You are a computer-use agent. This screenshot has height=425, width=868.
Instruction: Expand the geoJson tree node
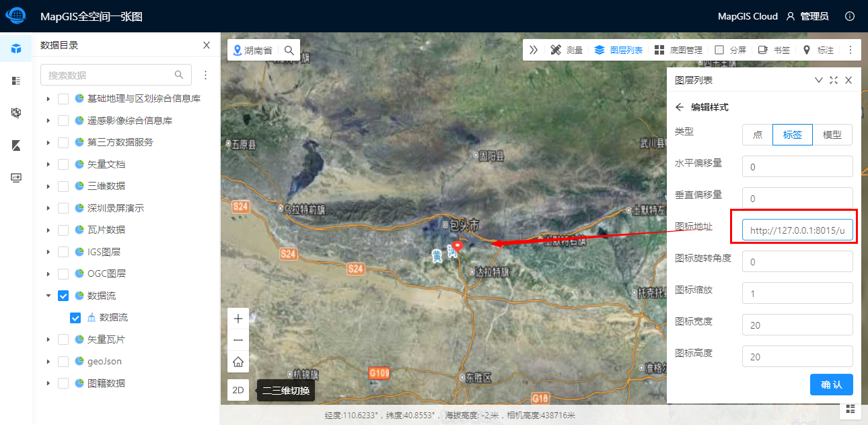click(x=48, y=362)
